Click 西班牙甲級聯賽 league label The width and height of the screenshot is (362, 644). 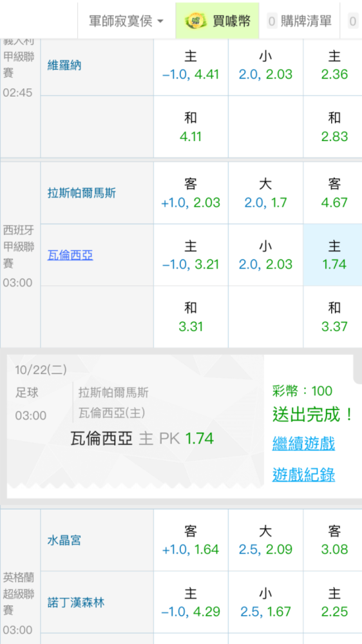pyautogui.click(x=19, y=247)
